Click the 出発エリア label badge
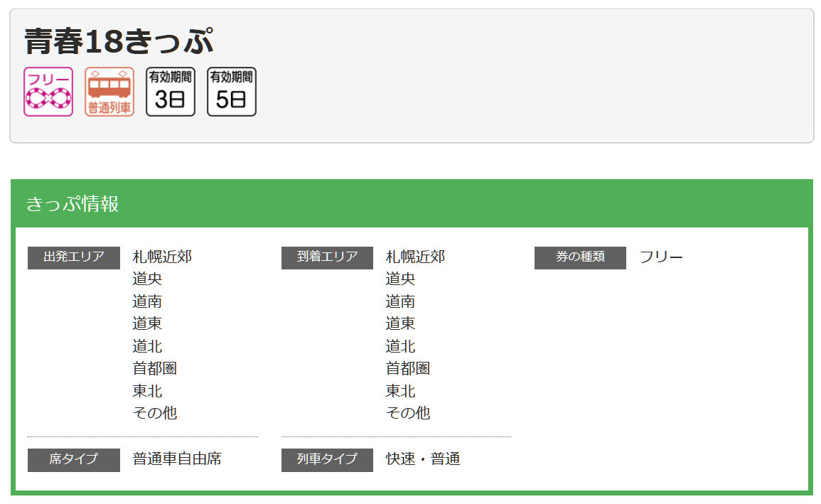821x504 pixels. 73,257
